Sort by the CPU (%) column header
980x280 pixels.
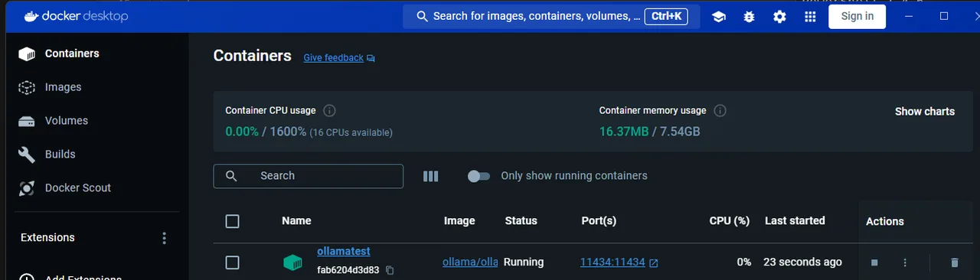[x=730, y=220]
